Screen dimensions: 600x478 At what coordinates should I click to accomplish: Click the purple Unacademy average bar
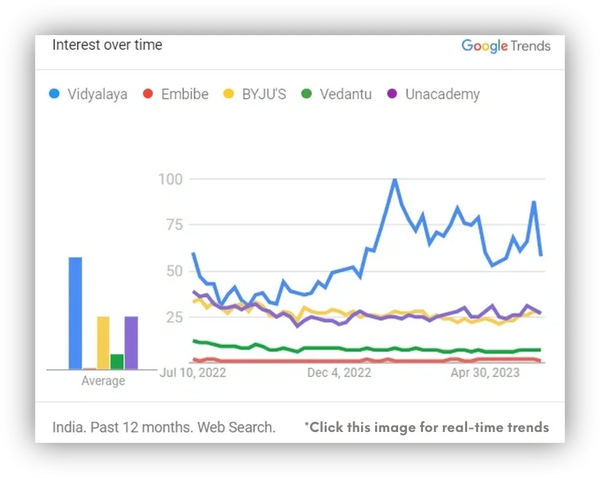point(131,343)
